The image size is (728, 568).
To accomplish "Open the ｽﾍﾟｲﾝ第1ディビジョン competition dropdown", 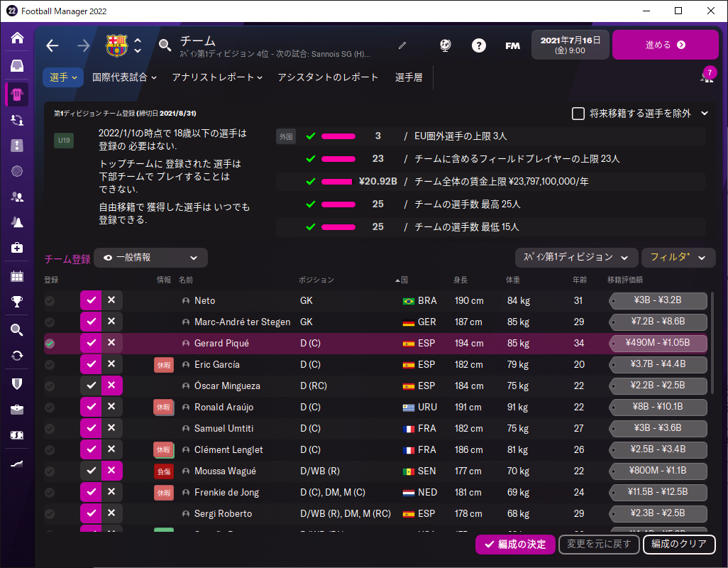I will [576, 257].
